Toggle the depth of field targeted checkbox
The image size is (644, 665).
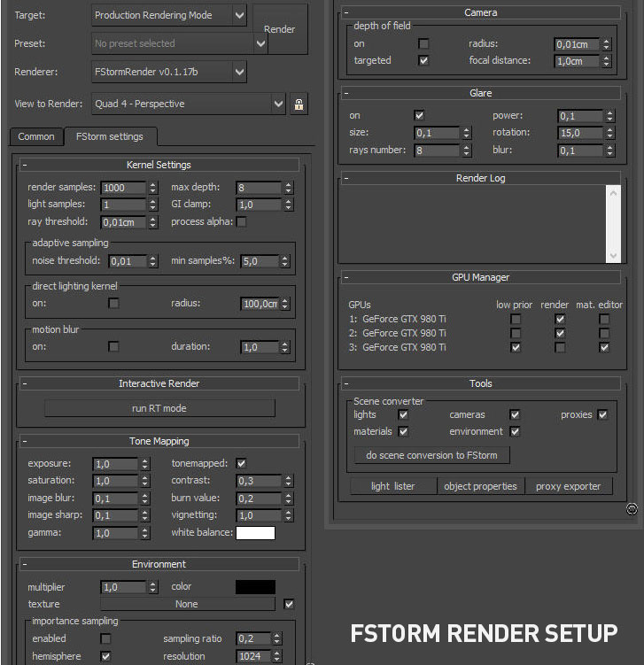[x=423, y=60]
